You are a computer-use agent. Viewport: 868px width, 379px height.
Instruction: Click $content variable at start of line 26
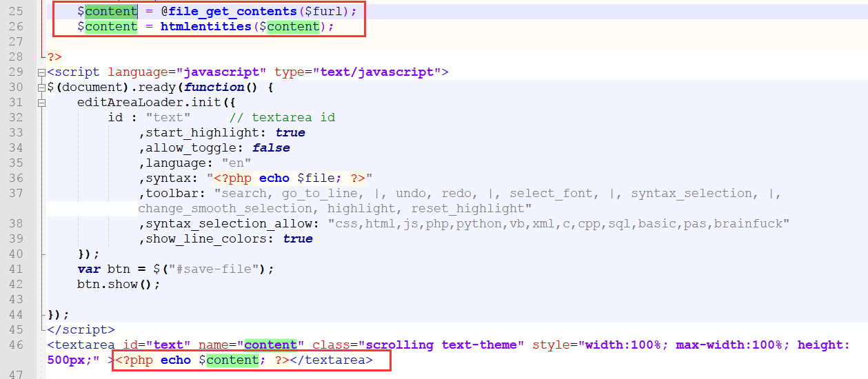108,27
